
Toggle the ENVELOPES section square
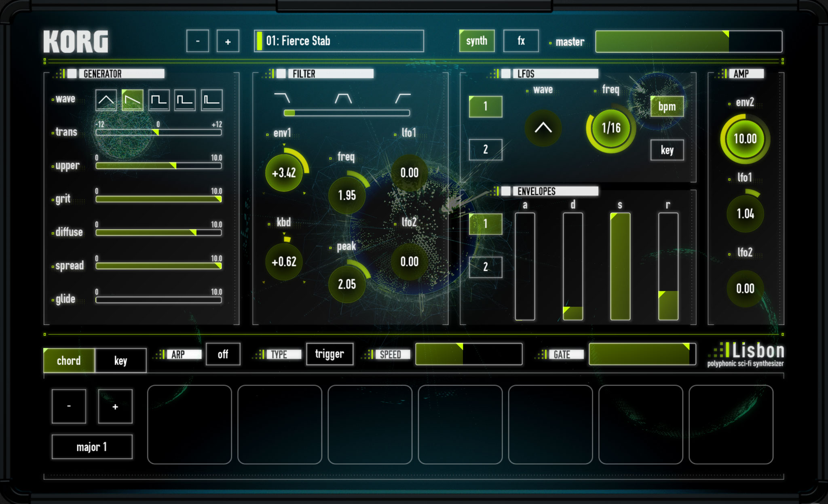coord(506,191)
